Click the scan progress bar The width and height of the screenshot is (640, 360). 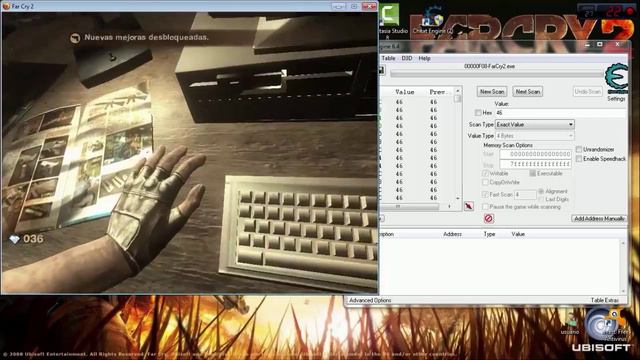click(496, 74)
